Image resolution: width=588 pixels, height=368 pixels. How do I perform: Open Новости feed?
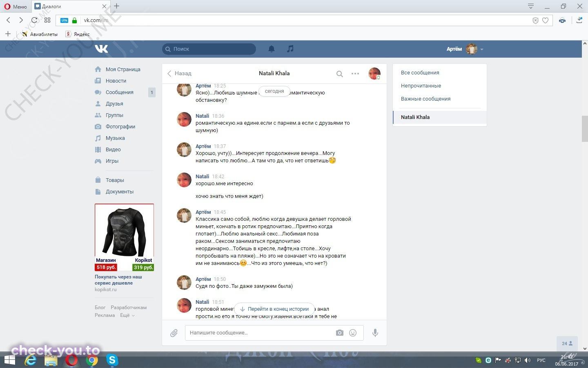(x=116, y=81)
